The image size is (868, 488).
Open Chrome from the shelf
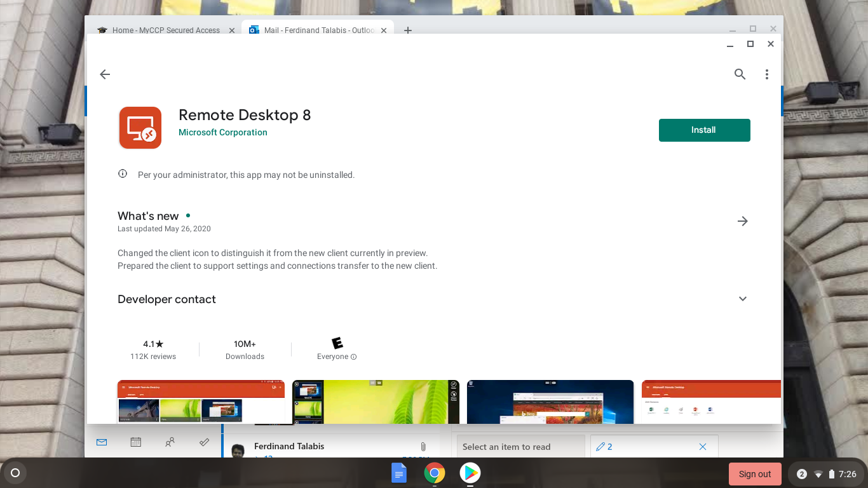point(435,473)
